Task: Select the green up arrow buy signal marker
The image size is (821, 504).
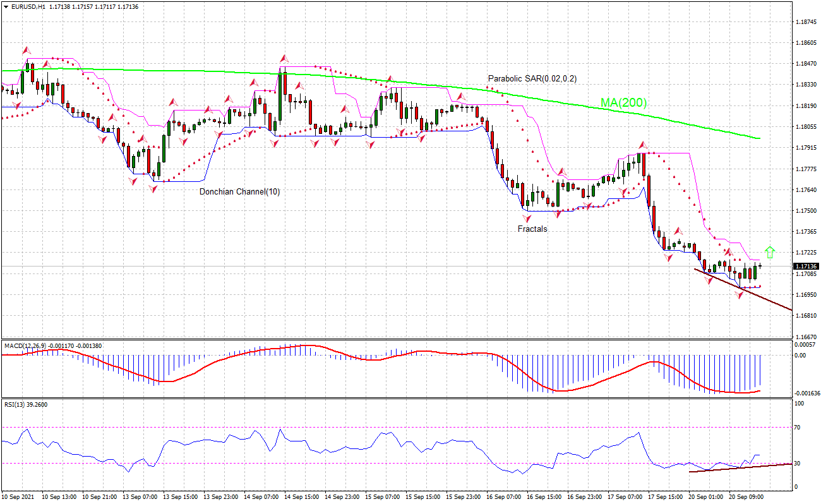Action: point(769,251)
